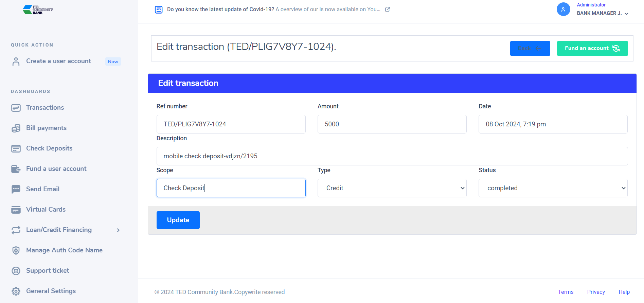Click the General Settings gear icon
The height and width of the screenshot is (303, 644).
point(16,291)
